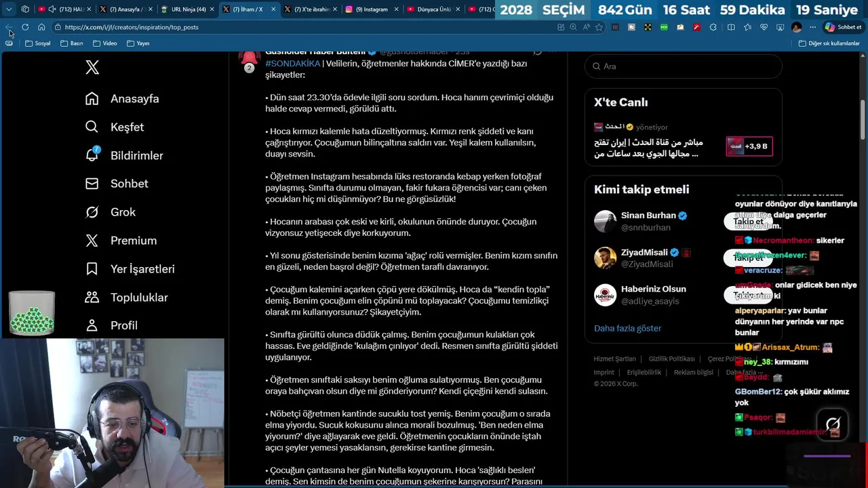Open Sohbet messages in sidebar

[117, 184]
